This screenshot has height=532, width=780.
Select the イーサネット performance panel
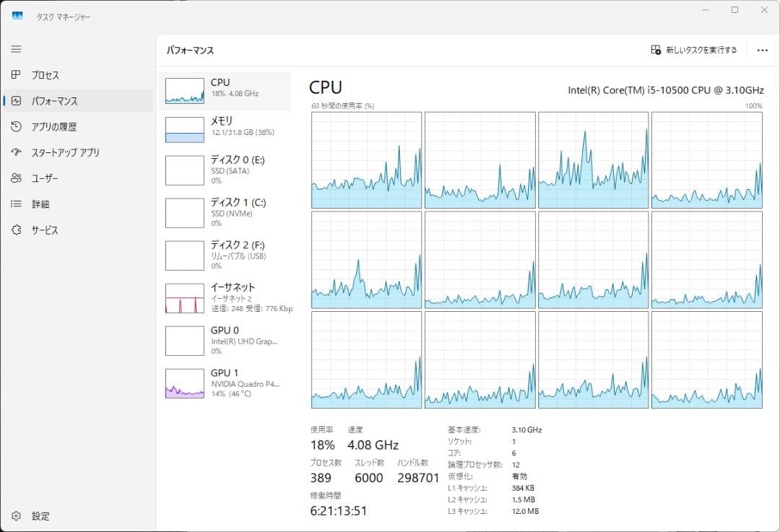coord(224,297)
